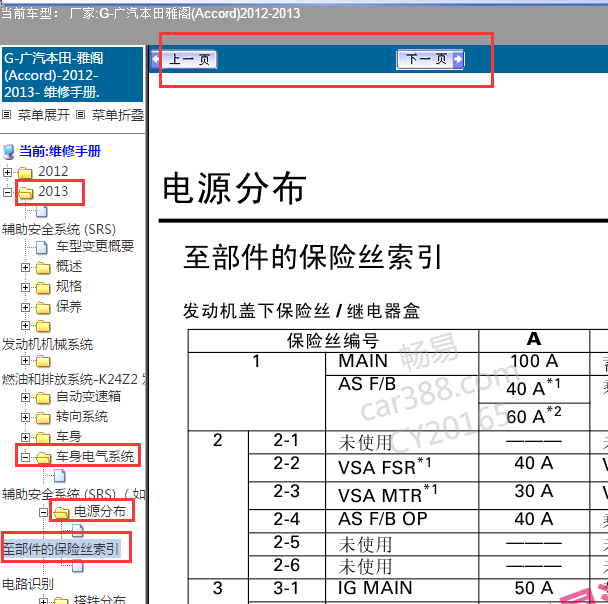
Task: Click the page icon above 辅助安全系统 (SRS)
Action: point(42,211)
